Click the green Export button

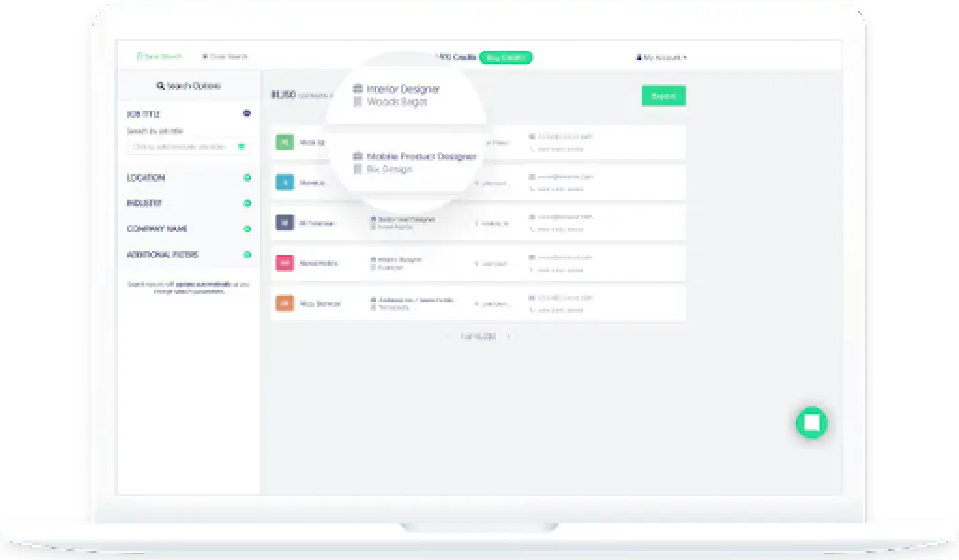point(663,96)
